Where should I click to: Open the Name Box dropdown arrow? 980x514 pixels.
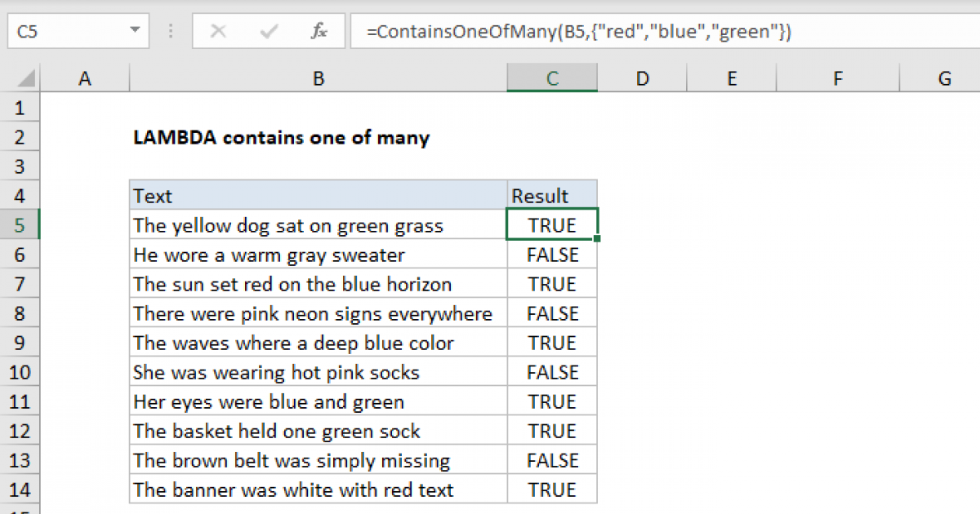(x=135, y=31)
